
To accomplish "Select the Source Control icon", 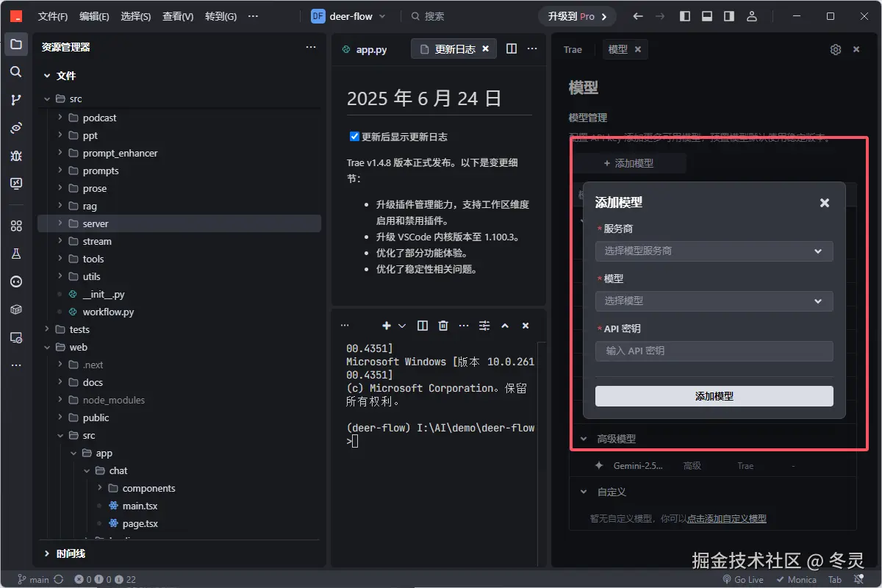I will pos(16,100).
